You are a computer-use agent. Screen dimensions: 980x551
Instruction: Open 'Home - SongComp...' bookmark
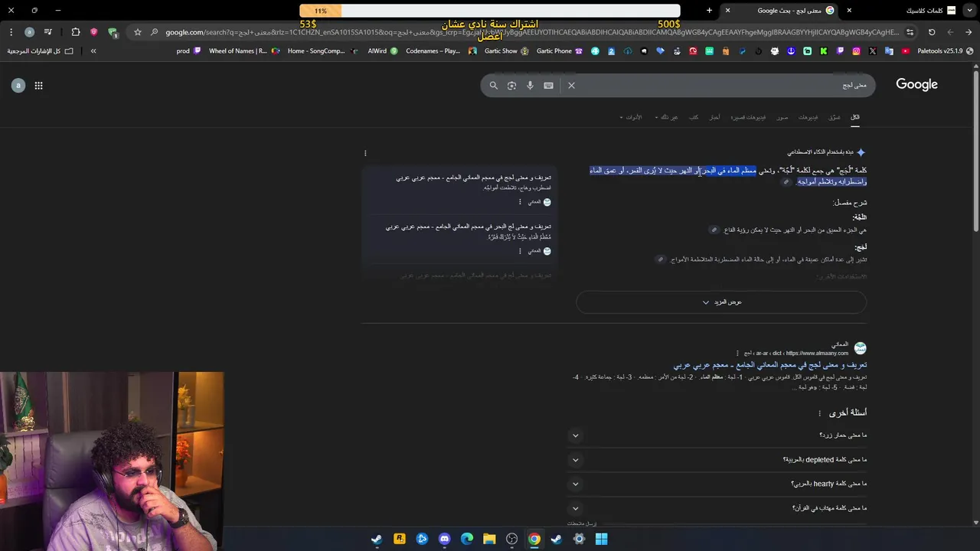pos(322,51)
